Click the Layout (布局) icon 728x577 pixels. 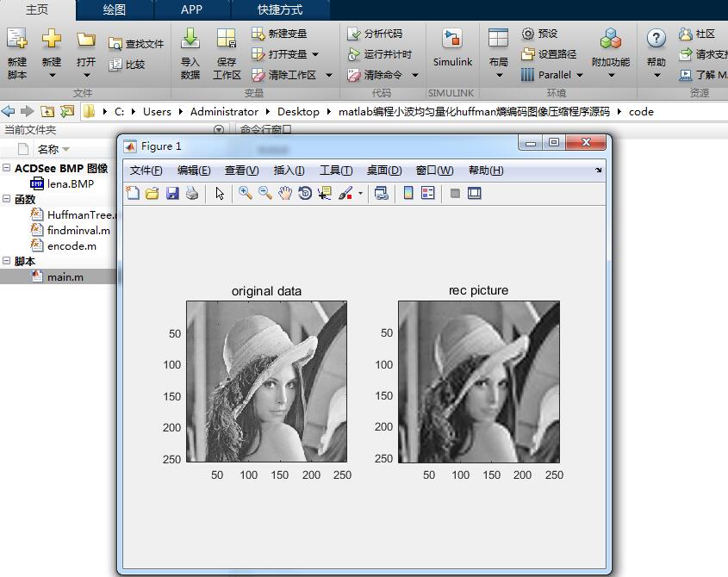click(x=498, y=38)
